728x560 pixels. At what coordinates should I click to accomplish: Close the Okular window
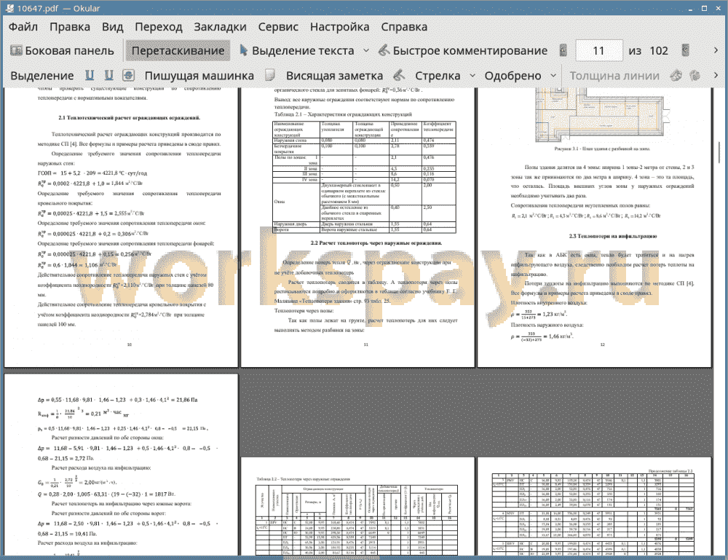(x=717, y=8)
